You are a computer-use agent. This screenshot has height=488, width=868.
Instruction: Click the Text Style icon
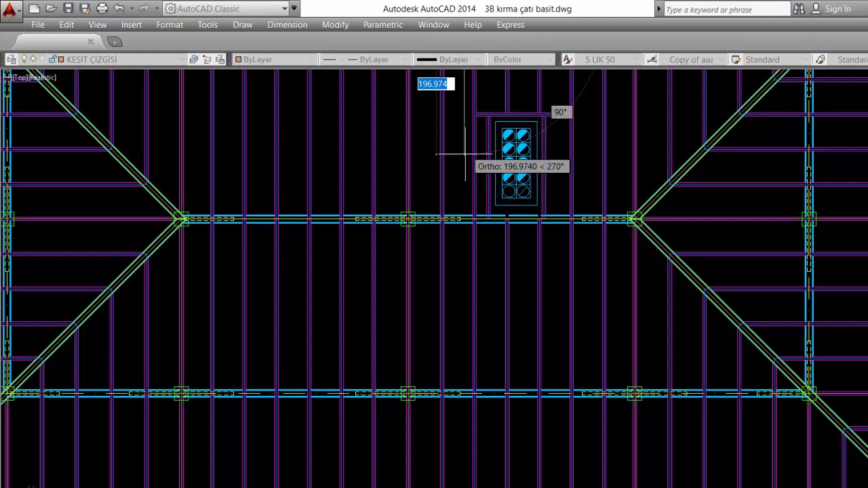tap(568, 60)
